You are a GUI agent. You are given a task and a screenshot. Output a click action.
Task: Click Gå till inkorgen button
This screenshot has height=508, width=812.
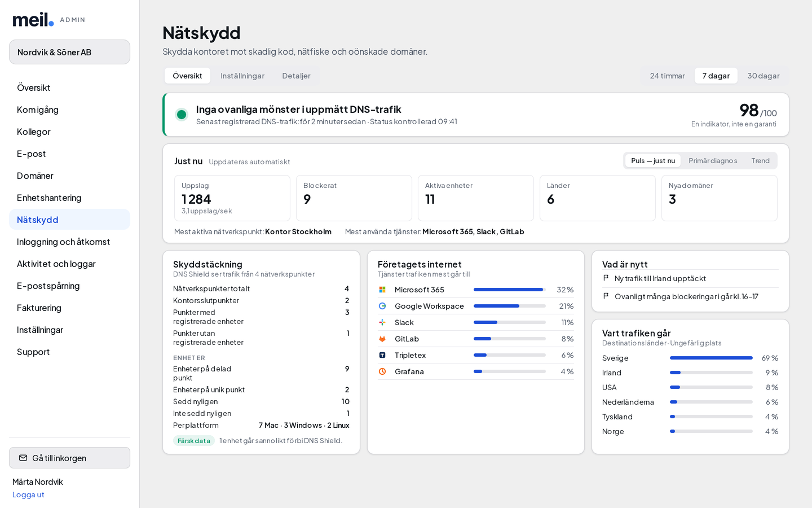point(69,458)
